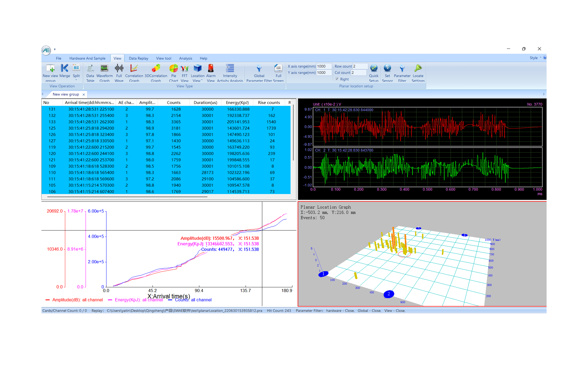Open the Alarm View
Viewport: 588px width, 371px height.
pyautogui.click(x=211, y=69)
